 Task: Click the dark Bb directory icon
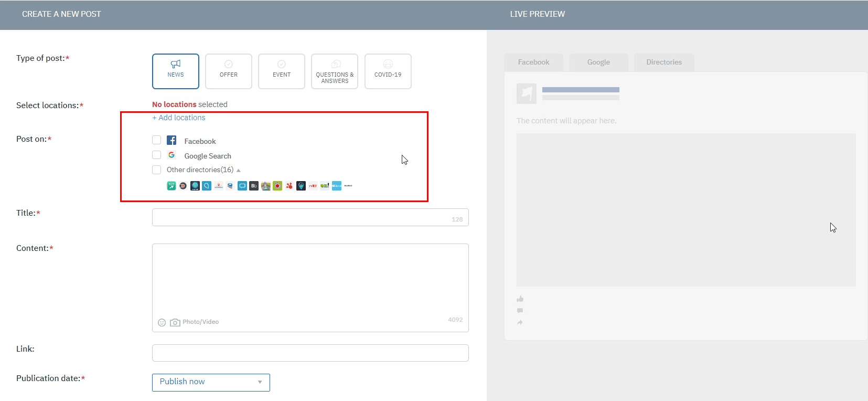point(254,186)
